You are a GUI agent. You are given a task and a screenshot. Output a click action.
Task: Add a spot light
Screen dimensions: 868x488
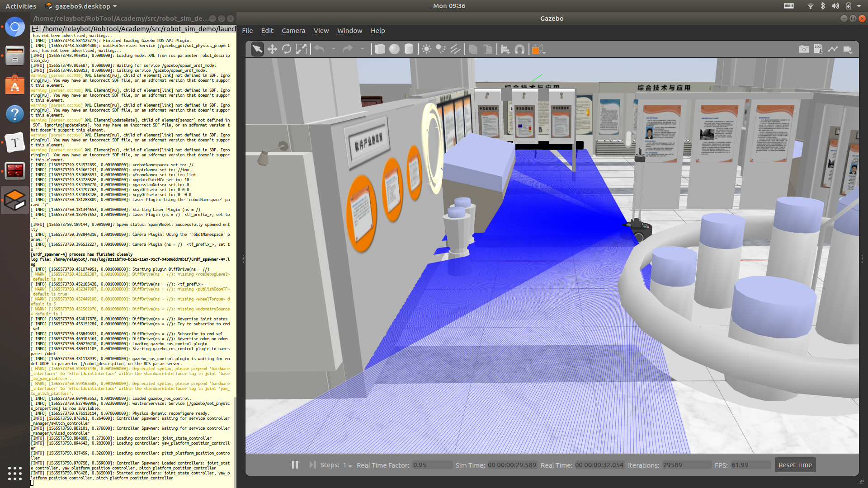point(441,49)
